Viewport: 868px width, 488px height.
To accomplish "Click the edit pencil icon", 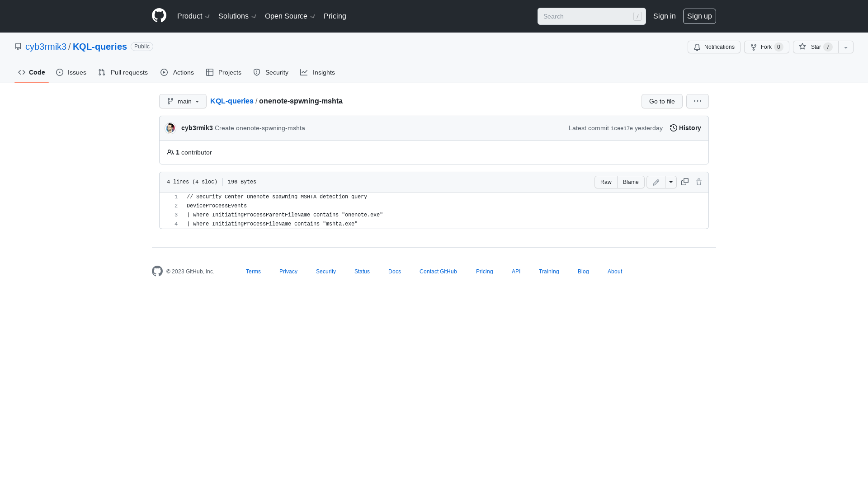I will 656,182.
